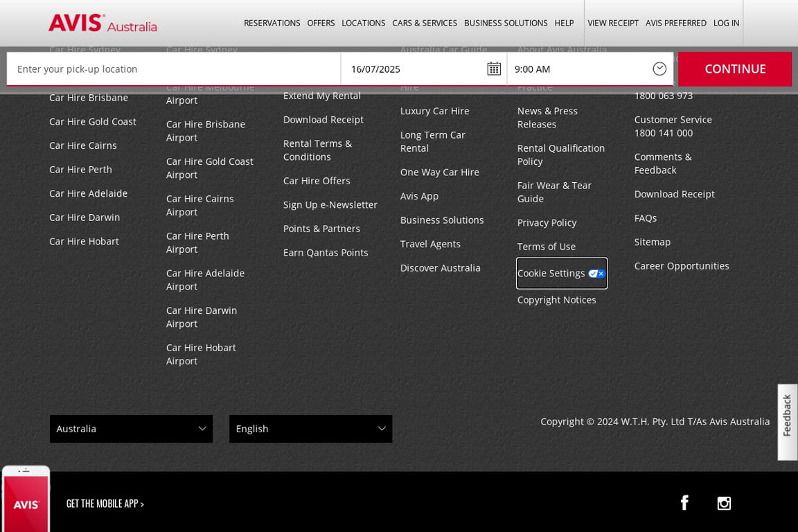Open Rental Terms & Conditions link
This screenshot has width=798, height=532.
click(x=317, y=150)
